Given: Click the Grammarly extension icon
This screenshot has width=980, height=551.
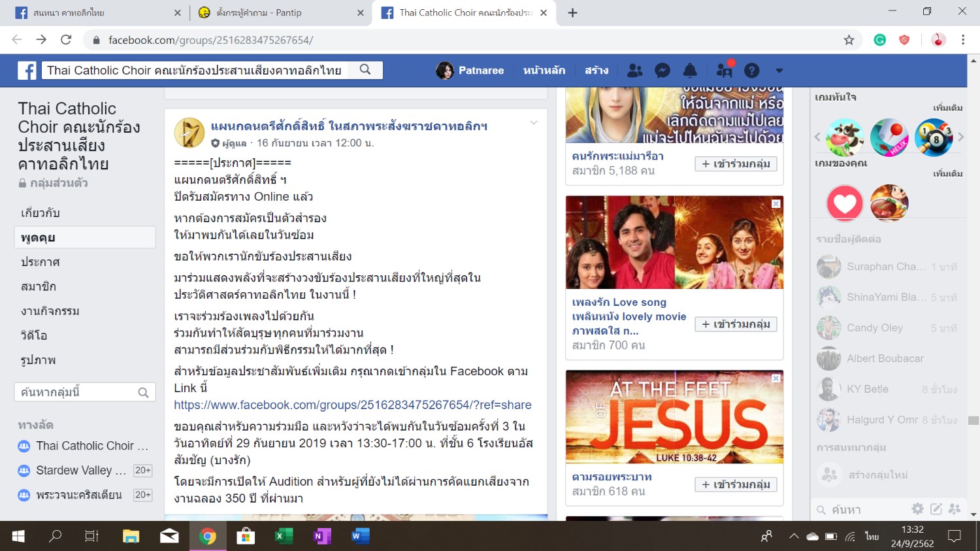Looking at the screenshot, I should (x=880, y=40).
